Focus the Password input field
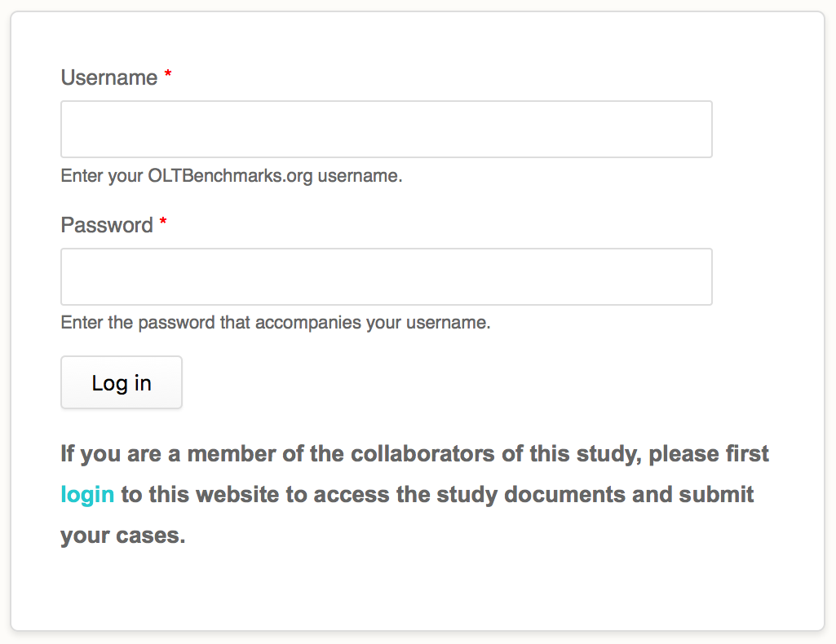836x644 pixels. [386, 276]
